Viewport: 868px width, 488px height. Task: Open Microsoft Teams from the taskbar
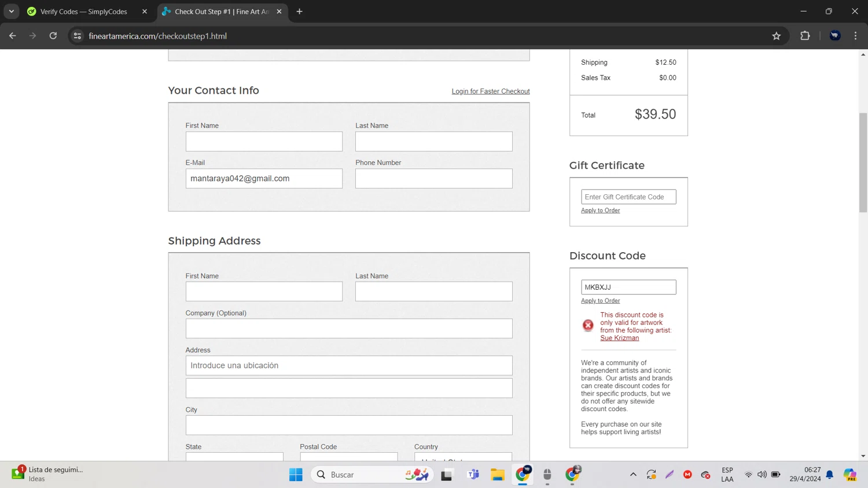tap(473, 475)
